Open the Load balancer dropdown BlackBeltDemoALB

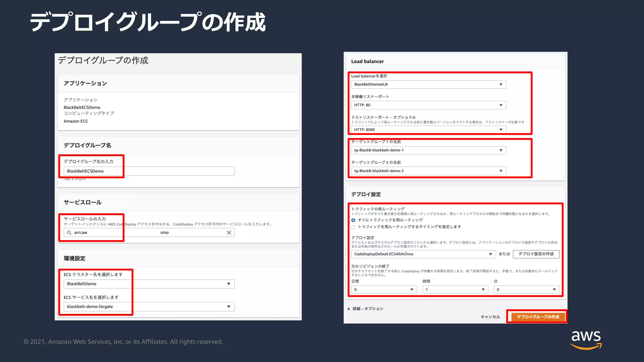coord(429,84)
